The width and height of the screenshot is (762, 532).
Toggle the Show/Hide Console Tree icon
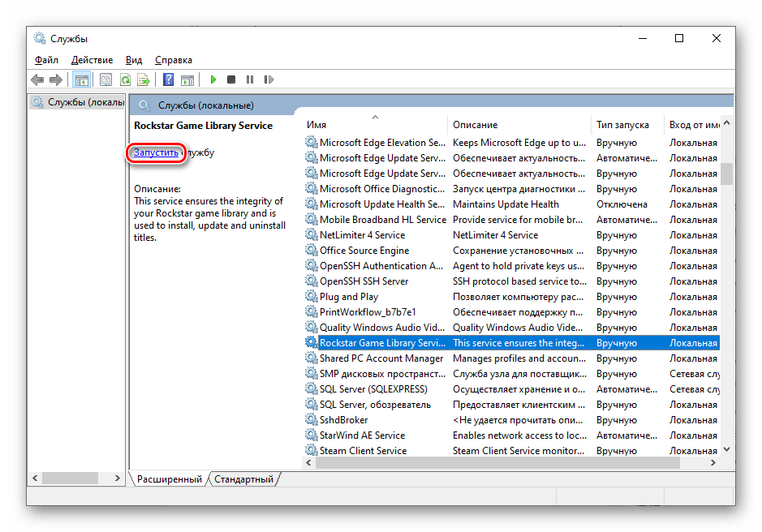coord(81,79)
